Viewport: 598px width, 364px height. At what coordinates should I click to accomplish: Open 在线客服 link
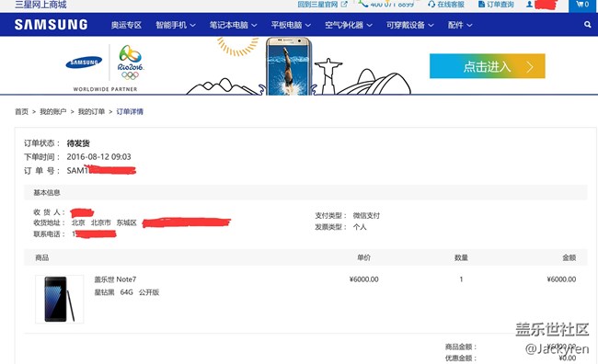pos(446,5)
